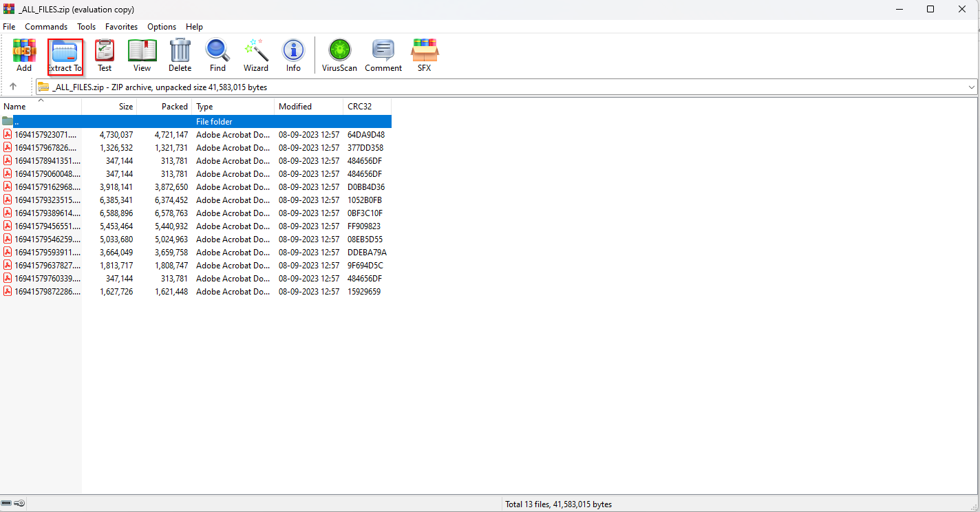Click the SFX toolbar icon

point(424,56)
